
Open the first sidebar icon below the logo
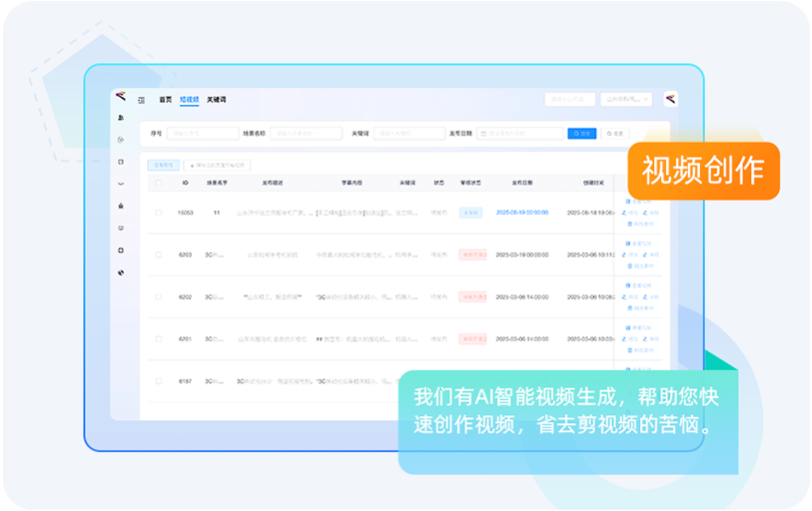[121, 118]
